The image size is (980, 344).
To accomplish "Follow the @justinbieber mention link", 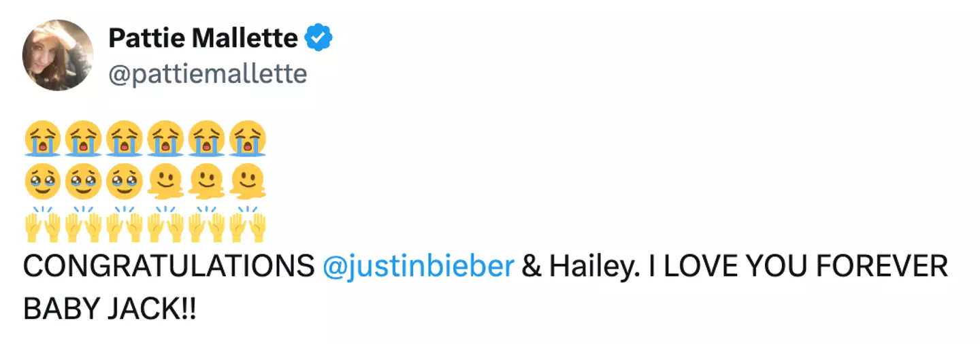I will [418, 266].
